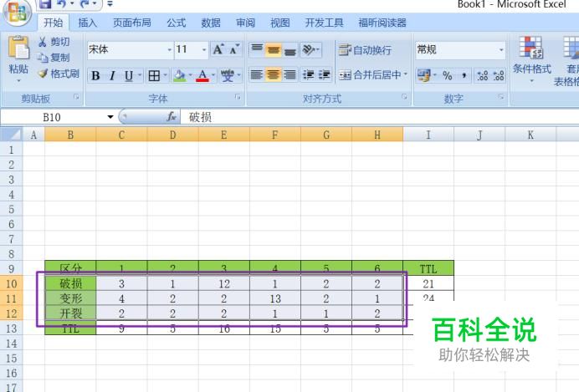The height and width of the screenshot is (392, 579).
Task: Expand Merge & Center (合并后居中) arrow
Action: pos(406,75)
